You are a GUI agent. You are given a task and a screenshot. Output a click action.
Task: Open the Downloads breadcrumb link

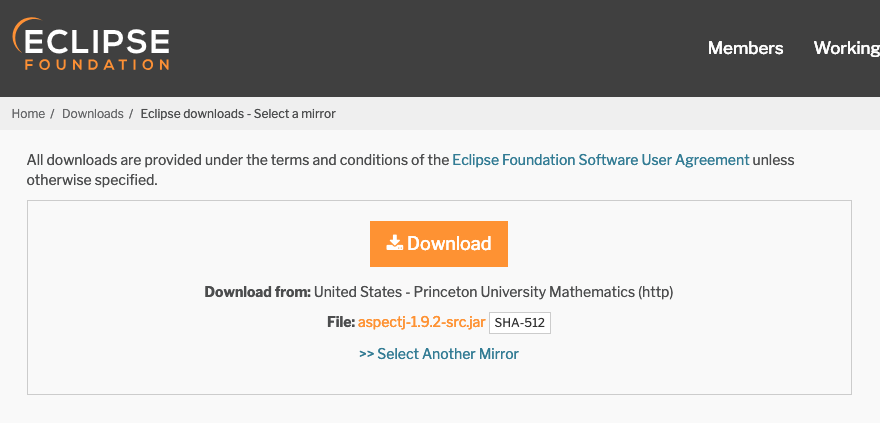pos(92,114)
